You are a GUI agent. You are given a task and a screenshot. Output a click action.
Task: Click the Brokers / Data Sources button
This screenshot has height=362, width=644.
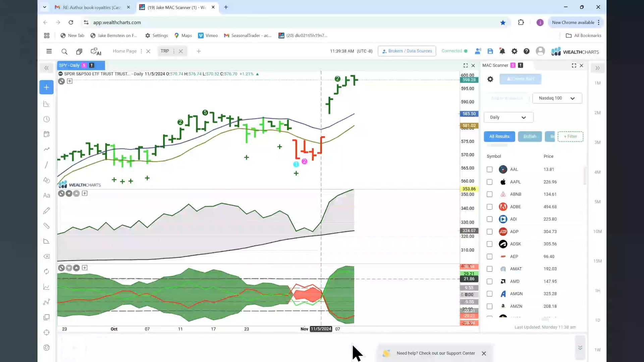coord(407,51)
